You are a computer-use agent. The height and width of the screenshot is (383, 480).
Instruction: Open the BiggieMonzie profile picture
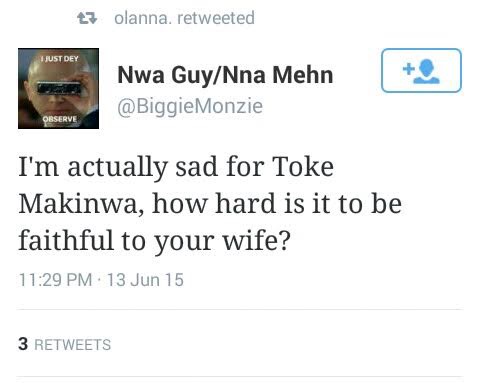(x=58, y=88)
